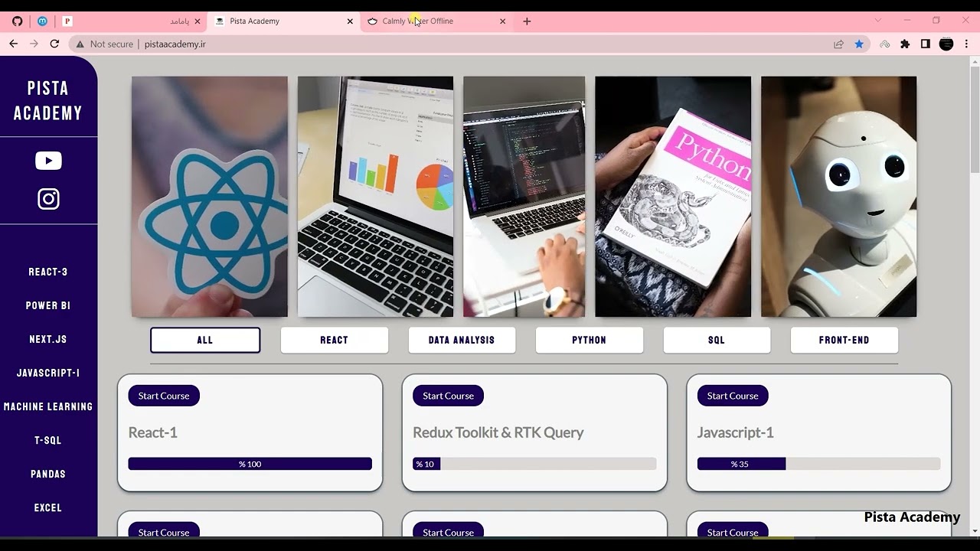Filter courses by DATA ANALYSIS

click(x=462, y=340)
